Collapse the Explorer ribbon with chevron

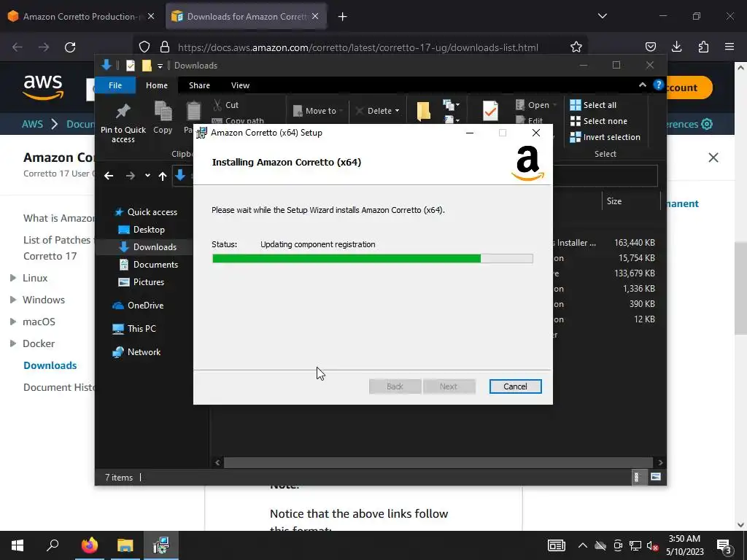click(x=642, y=85)
